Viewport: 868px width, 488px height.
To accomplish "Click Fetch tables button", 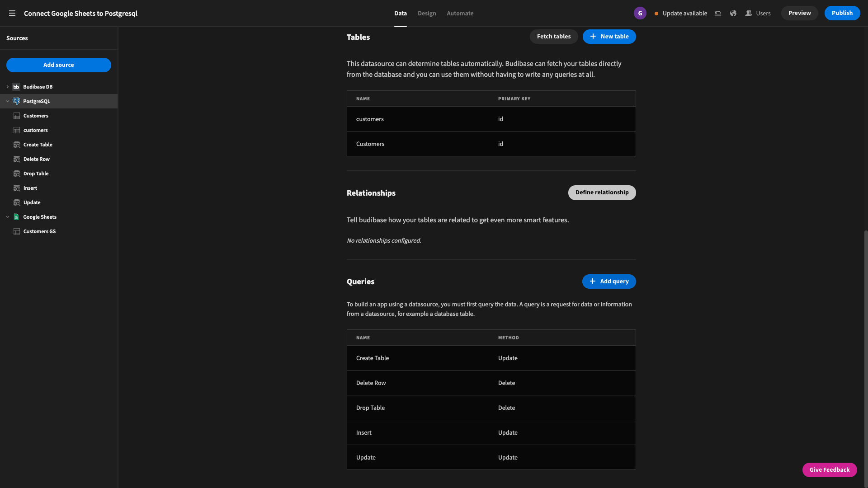I will point(553,37).
